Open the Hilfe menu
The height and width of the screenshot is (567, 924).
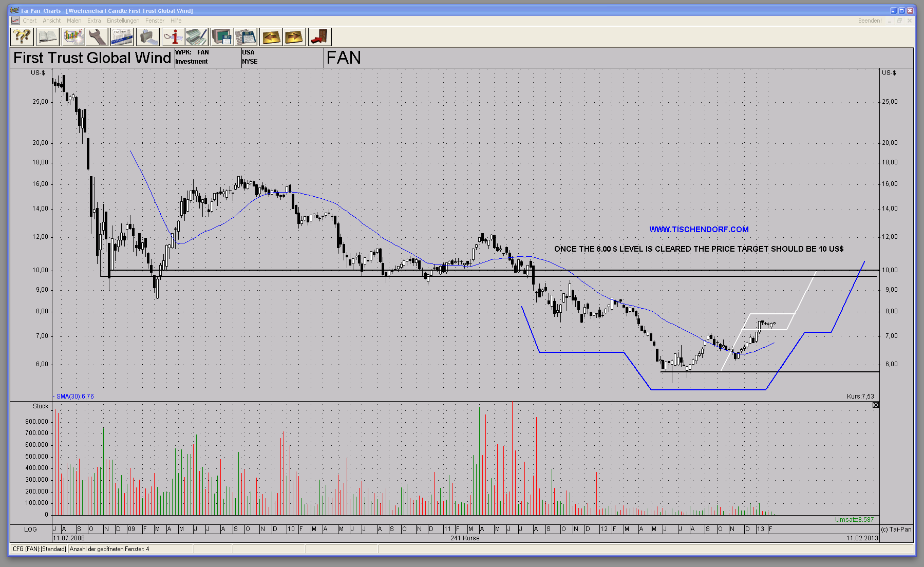176,21
